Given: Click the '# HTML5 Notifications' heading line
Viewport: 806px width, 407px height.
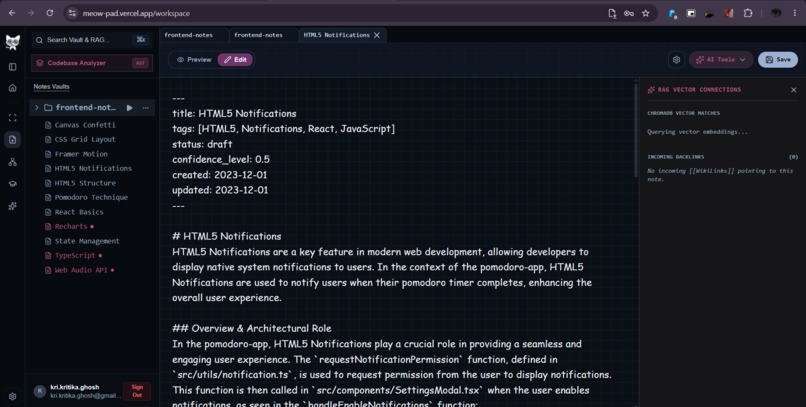Looking at the screenshot, I should coord(227,236).
